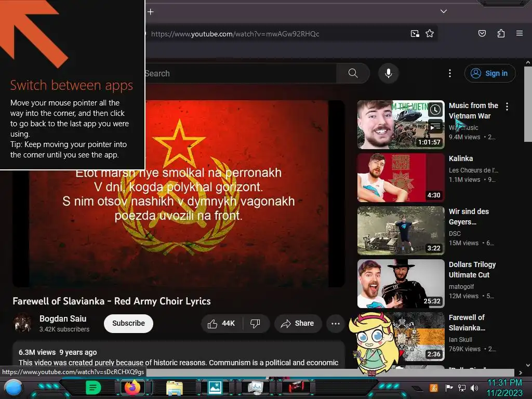532x399 pixels.
Task: Open Dollars Trilogy Ultimate Cut thumbnail
Action: (x=401, y=283)
